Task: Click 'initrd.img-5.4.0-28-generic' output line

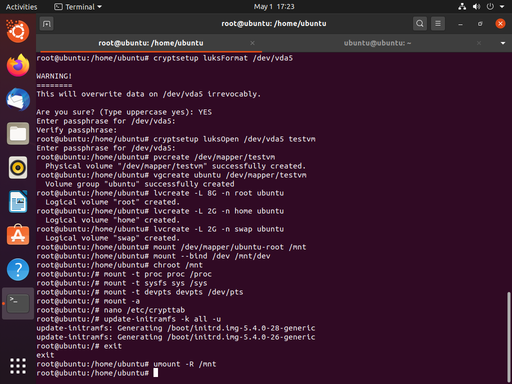Action: click(176, 328)
